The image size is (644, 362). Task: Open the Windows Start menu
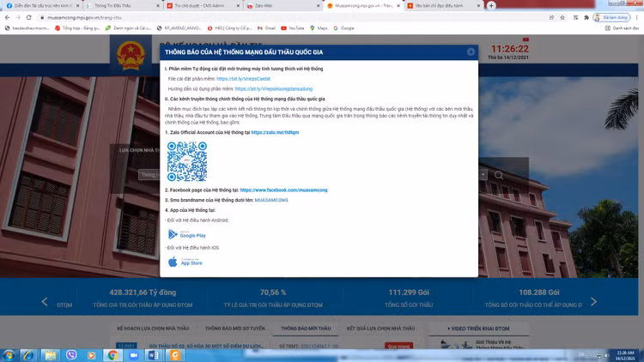pyautogui.click(x=9, y=355)
